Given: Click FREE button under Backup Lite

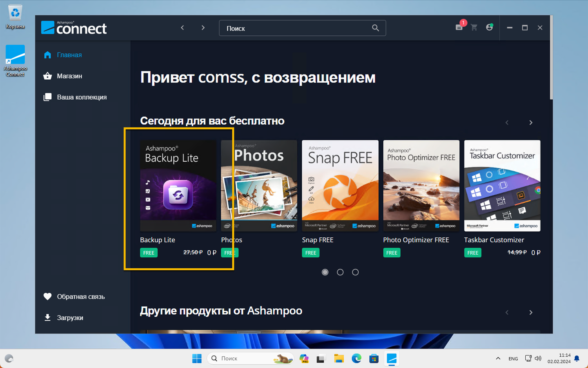Looking at the screenshot, I should tap(149, 253).
